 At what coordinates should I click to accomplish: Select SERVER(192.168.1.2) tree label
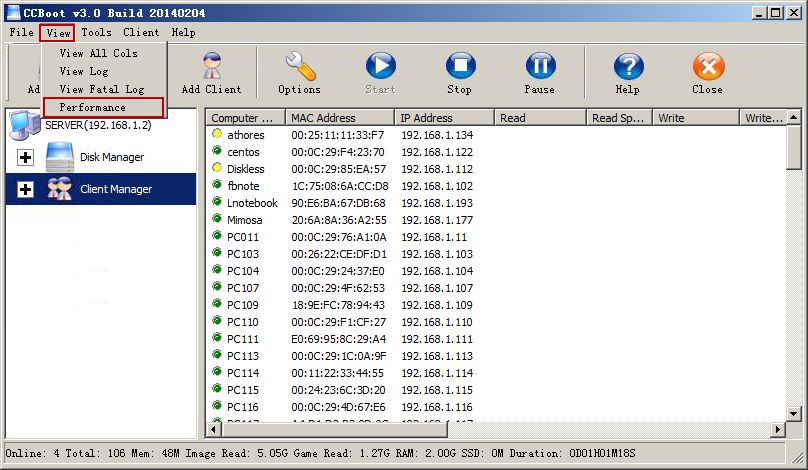tap(98, 125)
